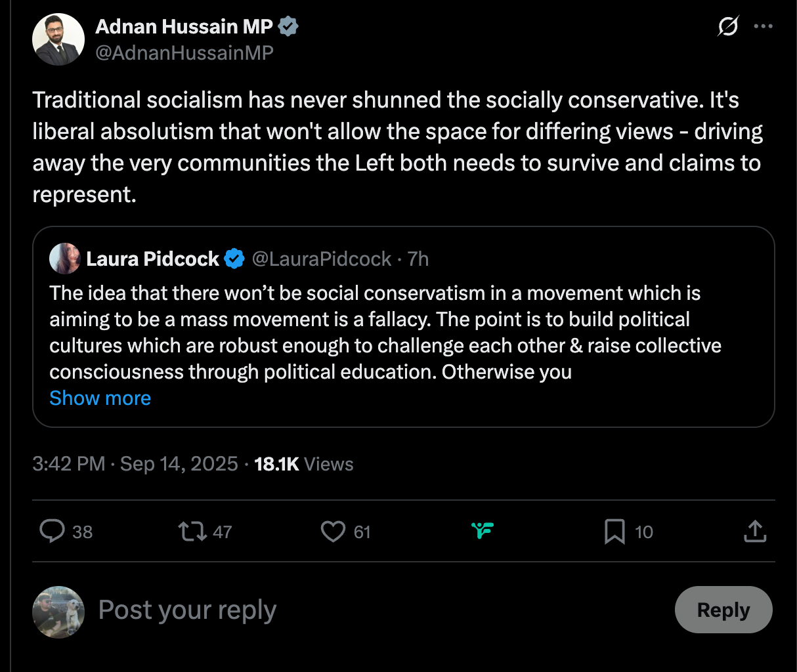
Task: Expand quoted tweet with Show more
Action: [x=100, y=398]
